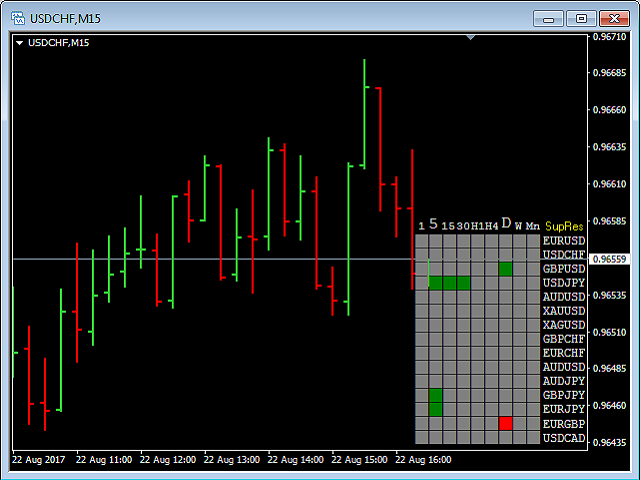
Task: Click the green GBPUSD daily cell
Action: [x=505, y=269]
